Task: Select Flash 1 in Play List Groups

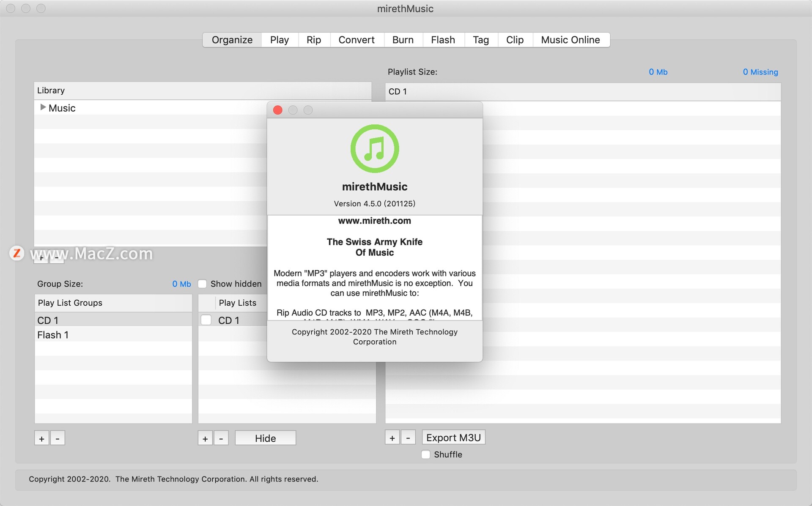Action: 113,335
